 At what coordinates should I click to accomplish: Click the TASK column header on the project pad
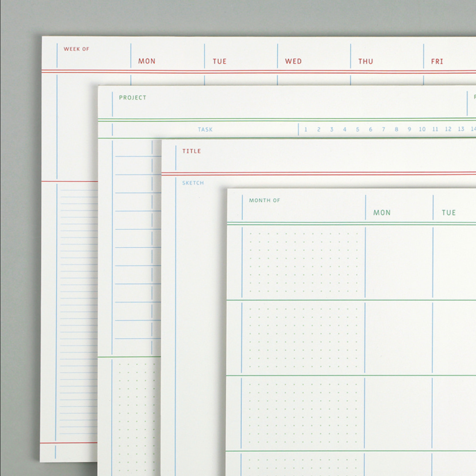tap(205, 130)
